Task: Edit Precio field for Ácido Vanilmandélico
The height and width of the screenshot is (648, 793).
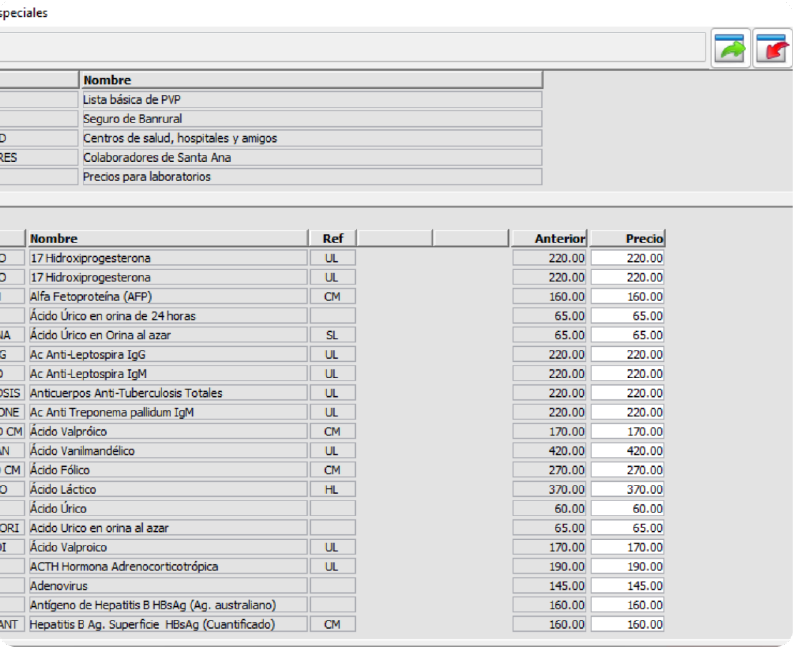Action: click(x=627, y=451)
